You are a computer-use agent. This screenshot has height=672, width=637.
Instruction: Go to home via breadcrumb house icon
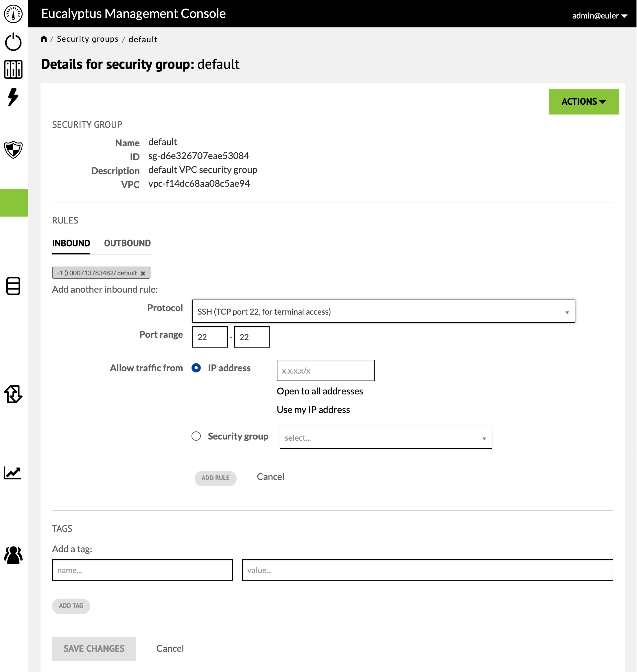coord(44,39)
